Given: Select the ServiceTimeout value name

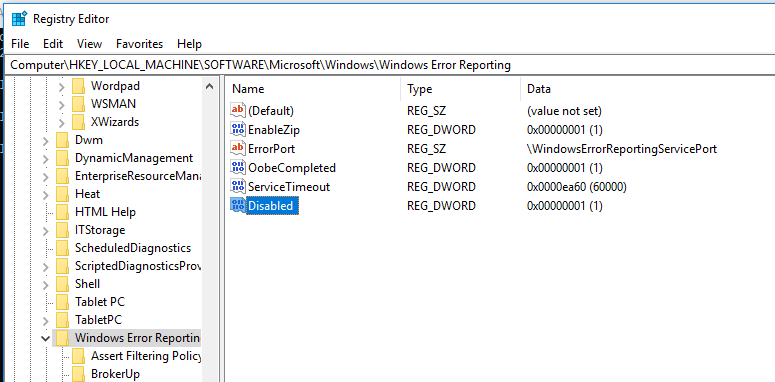Looking at the screenshot, I should [x=289, y=187].
